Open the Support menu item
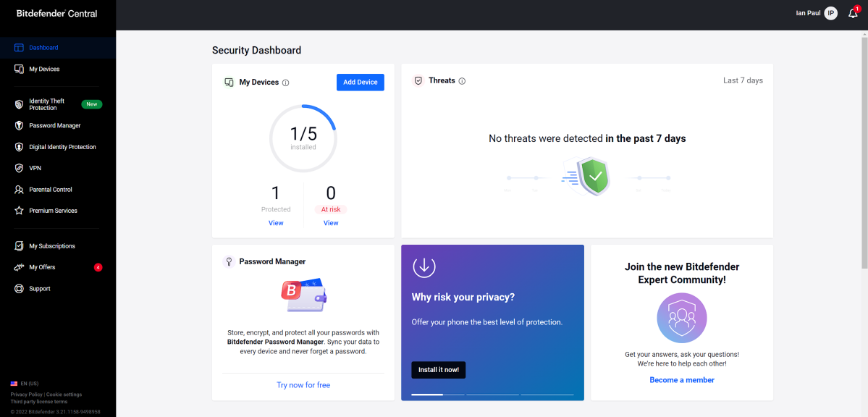Image resolution: width=868 pixels, height=417 pixels. [58, 289]
